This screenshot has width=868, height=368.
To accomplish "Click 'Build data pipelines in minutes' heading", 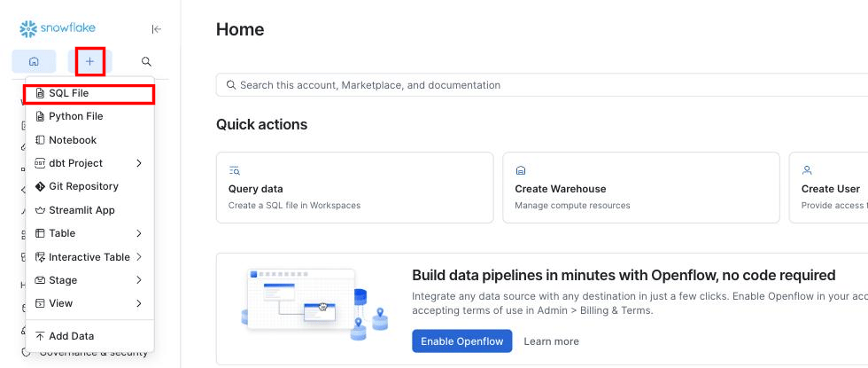I will (x=624, y=275).
